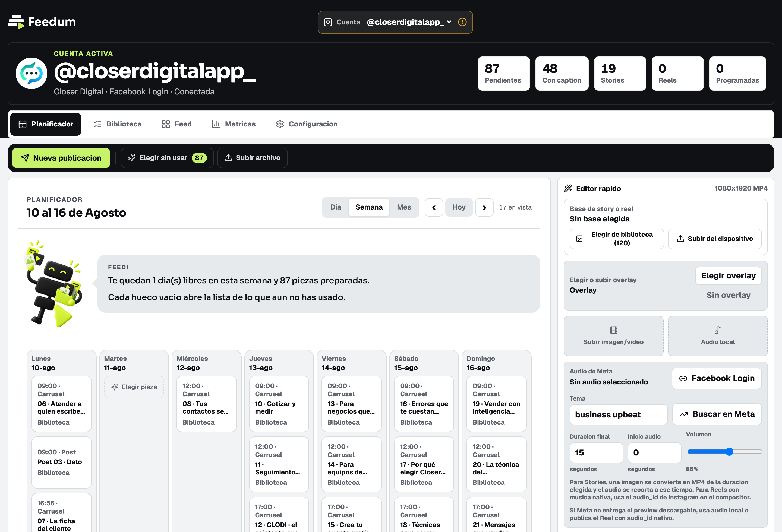Screen dimensions: 782x532
Task: Click the Feedum logo icon
Action: click(x=16, y=22)
